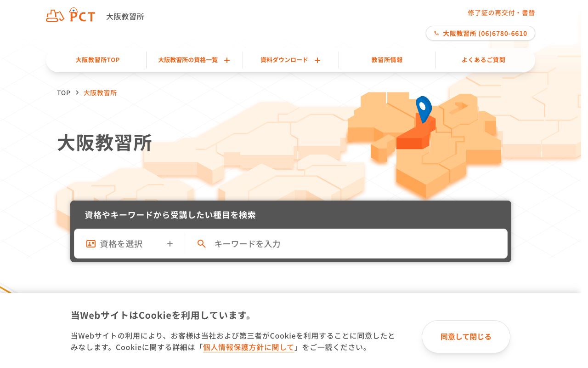Open the 教習所情報 menu
The height and width of the screenshot is (368, 588).
[x=387, y=59]
